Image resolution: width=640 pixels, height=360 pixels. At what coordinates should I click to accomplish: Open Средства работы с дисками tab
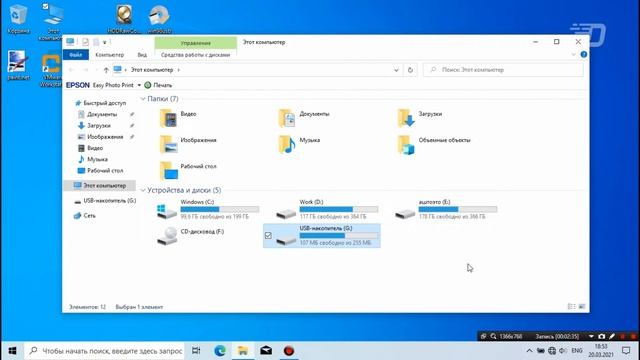coord(196,55)
